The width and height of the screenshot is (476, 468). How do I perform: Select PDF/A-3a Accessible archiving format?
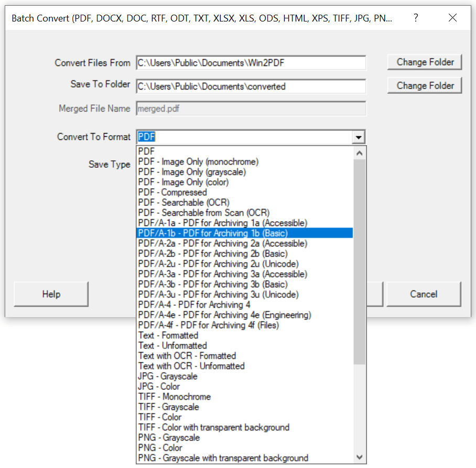pos(245,274)
